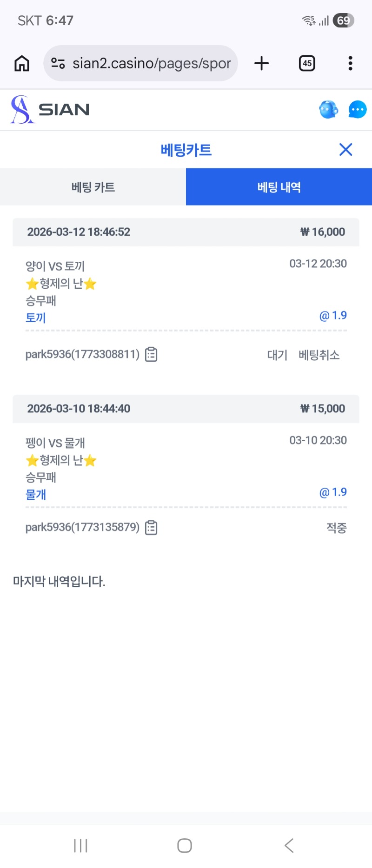Screen dimensions: 372x868
Task: Tap the 물개 bet selection link
Action: (36, 495)
